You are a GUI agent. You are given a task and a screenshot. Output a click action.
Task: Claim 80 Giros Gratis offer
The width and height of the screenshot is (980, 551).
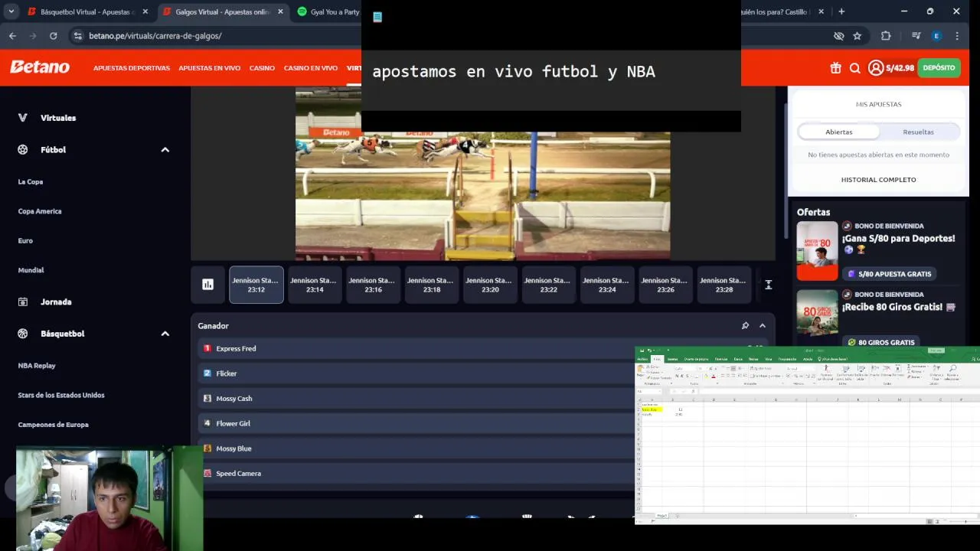pyautogui.click(x=881, y=342)
